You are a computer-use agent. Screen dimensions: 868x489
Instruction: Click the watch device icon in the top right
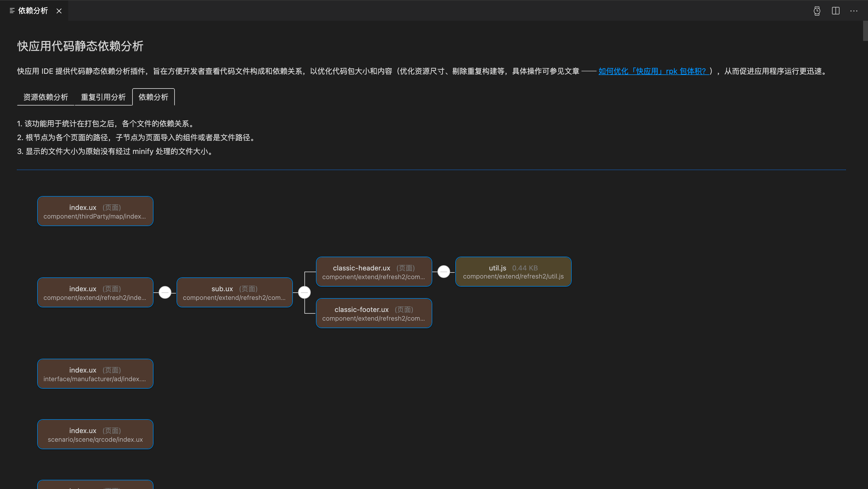pos(817,11)
